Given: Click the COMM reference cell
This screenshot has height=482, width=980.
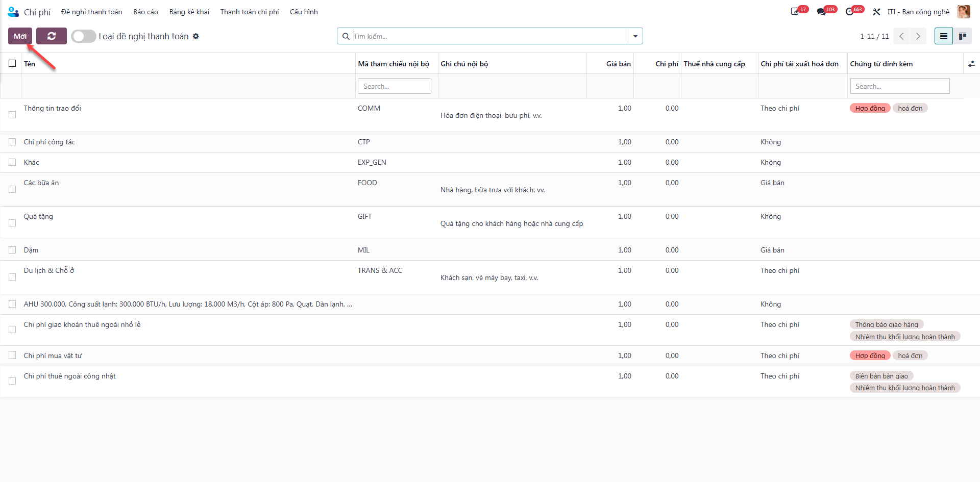Looking at the screenshot, I should pyautogui.click(x=369, y=108).
